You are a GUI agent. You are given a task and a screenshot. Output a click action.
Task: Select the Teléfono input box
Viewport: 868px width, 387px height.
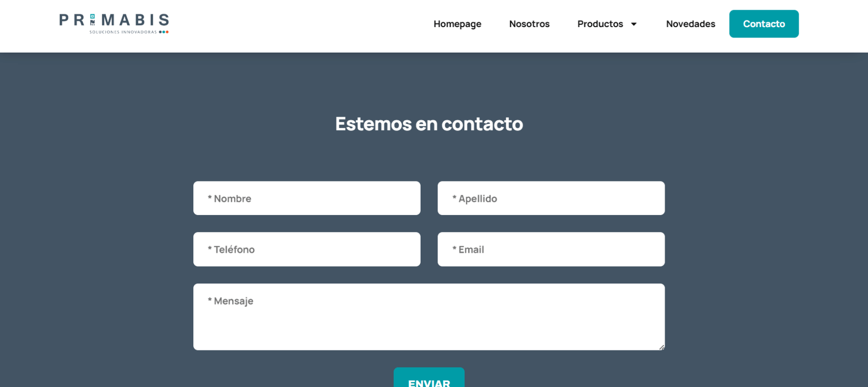point(307,249)
